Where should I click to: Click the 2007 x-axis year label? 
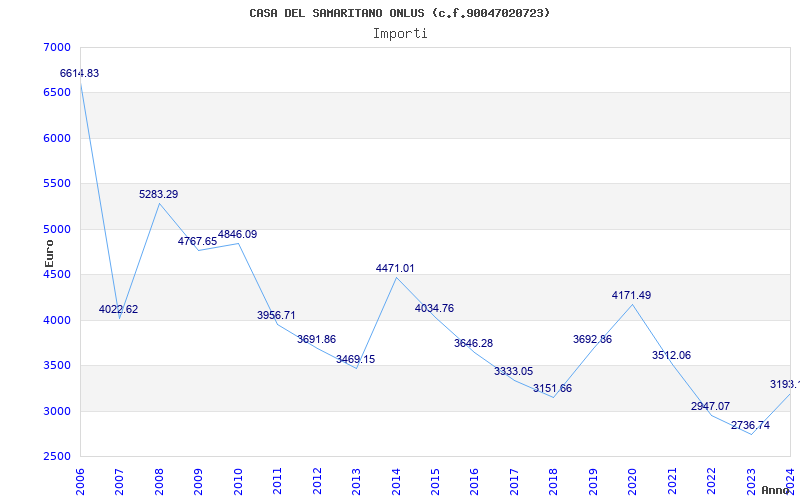[x=119, y=481]
